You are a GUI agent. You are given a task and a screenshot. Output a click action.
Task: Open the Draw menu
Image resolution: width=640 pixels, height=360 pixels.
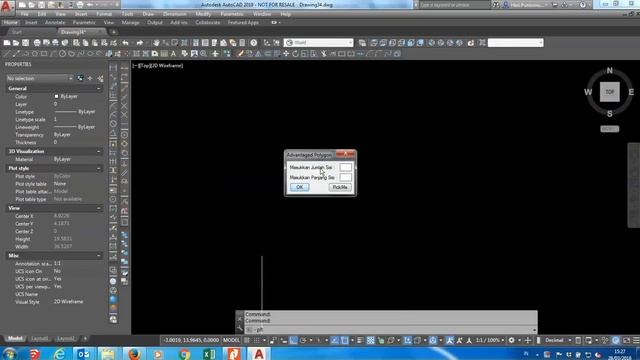coord(148,14)
